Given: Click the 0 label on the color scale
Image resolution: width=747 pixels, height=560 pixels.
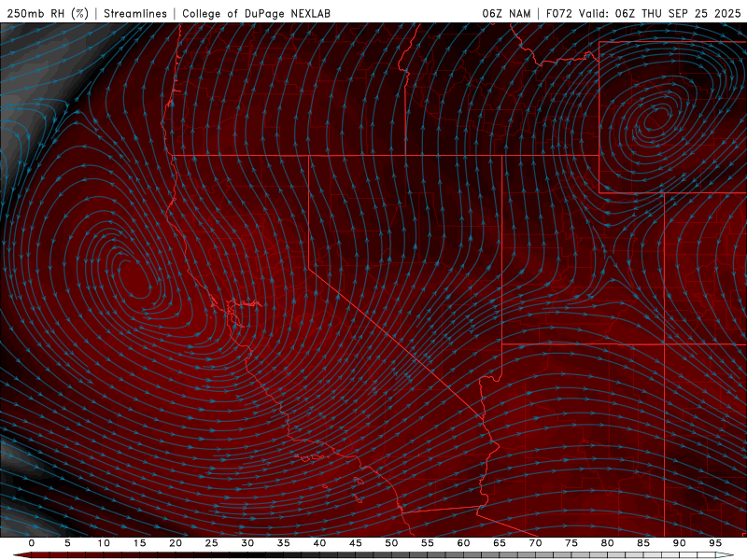Looking at the screenshot, I should click(32, 543).
